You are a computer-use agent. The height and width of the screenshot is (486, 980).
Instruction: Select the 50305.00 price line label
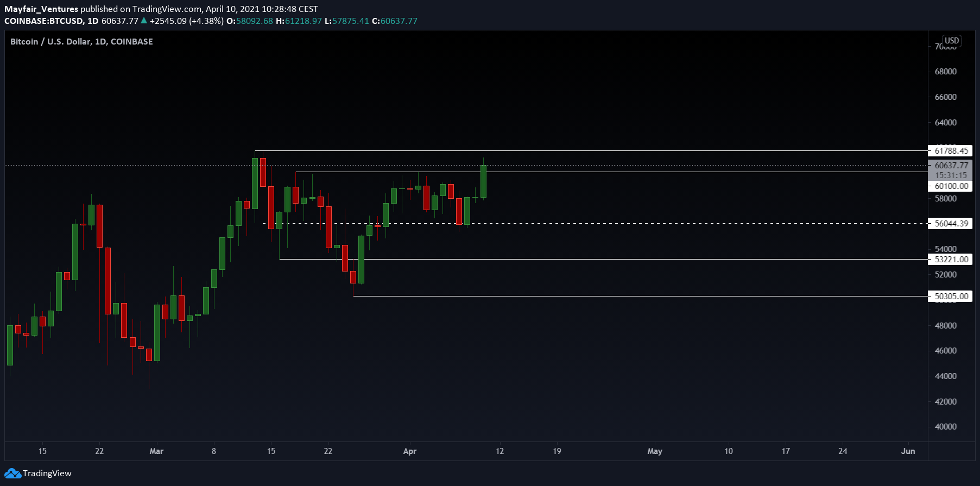point(950,296)
